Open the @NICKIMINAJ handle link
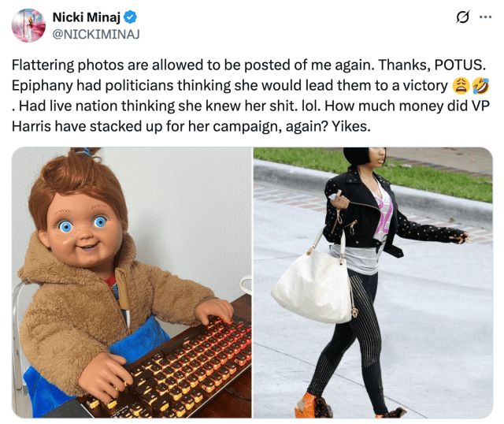Screen dimensions: 504x424 [x=96, y=34]
